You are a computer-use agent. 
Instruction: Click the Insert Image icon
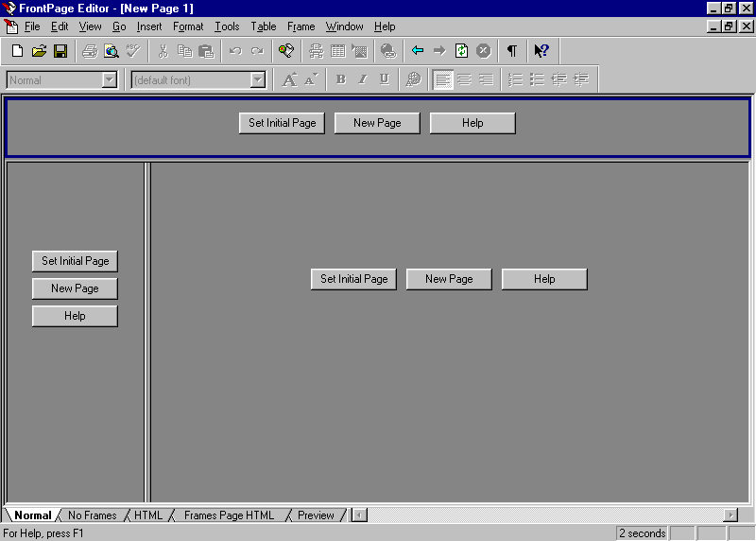click(360, 51)
